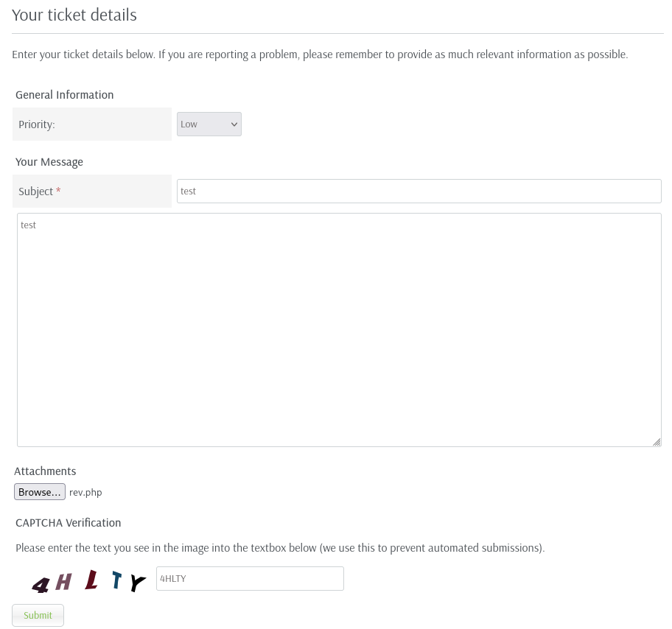672x629 pixels.
Task: Click the CAPTCHA text input box
Action: pyautogui.click(x=250, y=578)
